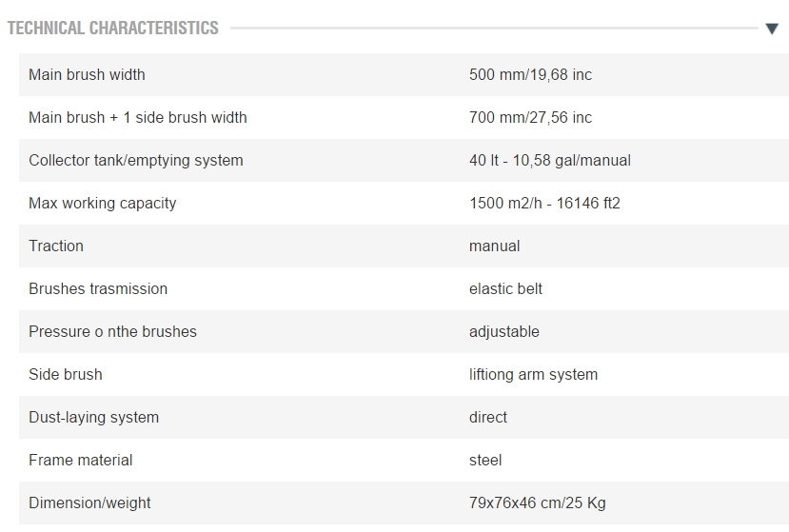Select the adjustable value

coord(503,332)
